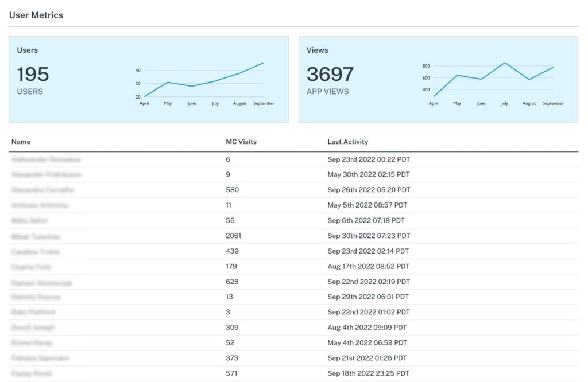Click the MC Visits value 628
Image resolution: width=588 pixels, height=382 pixels.
232,282
